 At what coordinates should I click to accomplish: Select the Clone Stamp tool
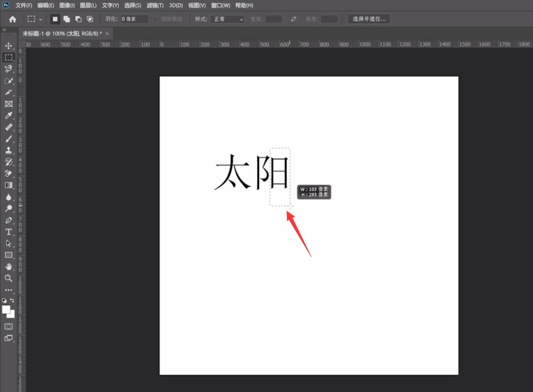tap(8, 150)
